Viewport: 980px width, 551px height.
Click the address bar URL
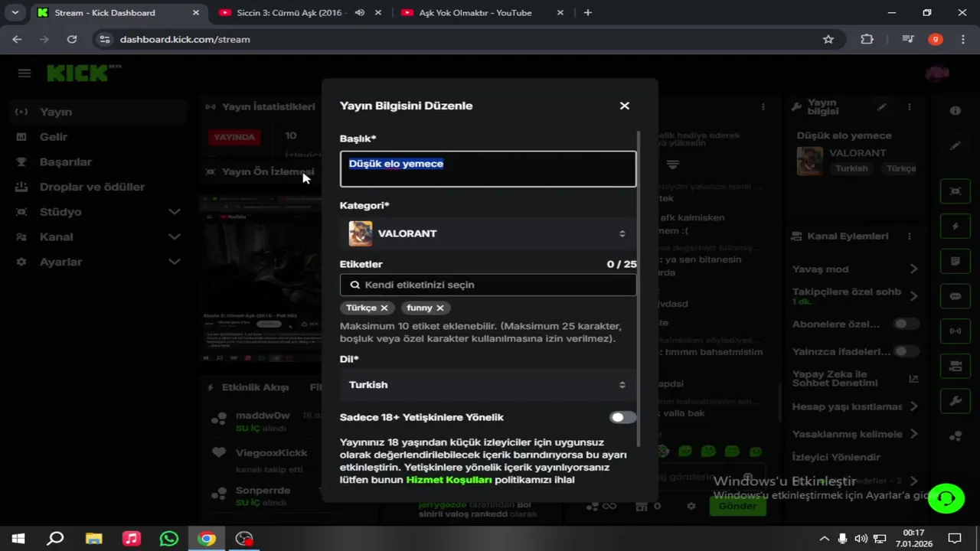(x=185, y=39)
